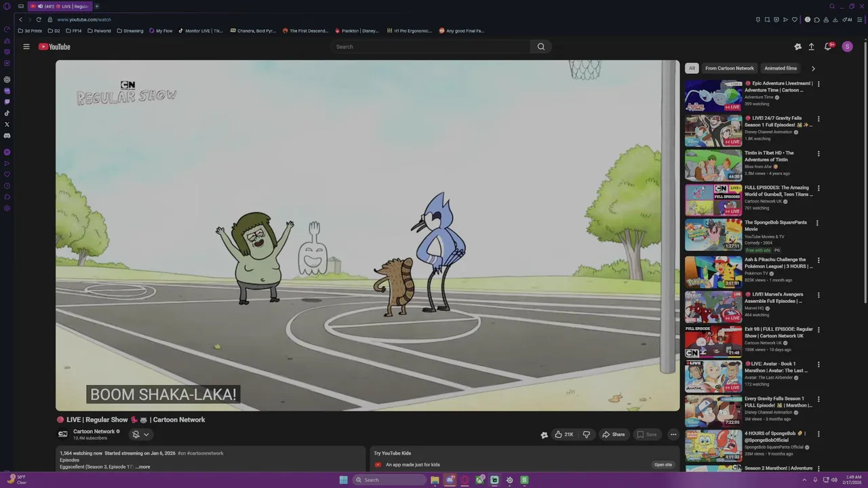
Task: Open the Opera GX logo menu
Action: [7, 6]
